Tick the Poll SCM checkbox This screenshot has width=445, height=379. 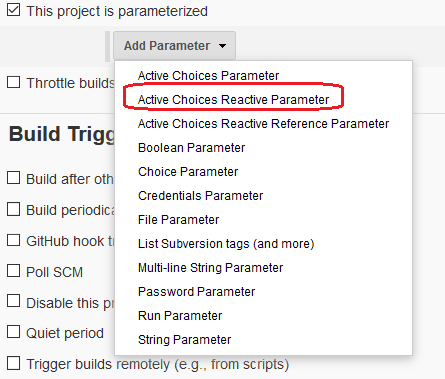tap(13, 271)
